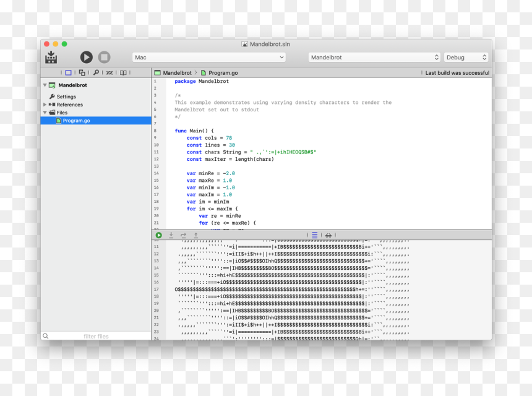Image resolution: width=532 pixels, height=396 pixels.
Task: Collapse the Mandelbrot project node
Action: pos(45,85)
